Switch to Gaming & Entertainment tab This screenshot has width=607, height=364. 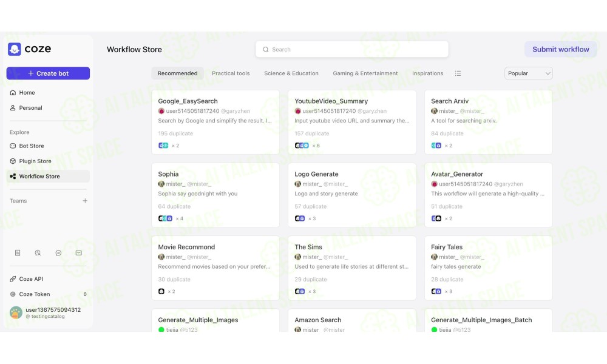(365, 73)
